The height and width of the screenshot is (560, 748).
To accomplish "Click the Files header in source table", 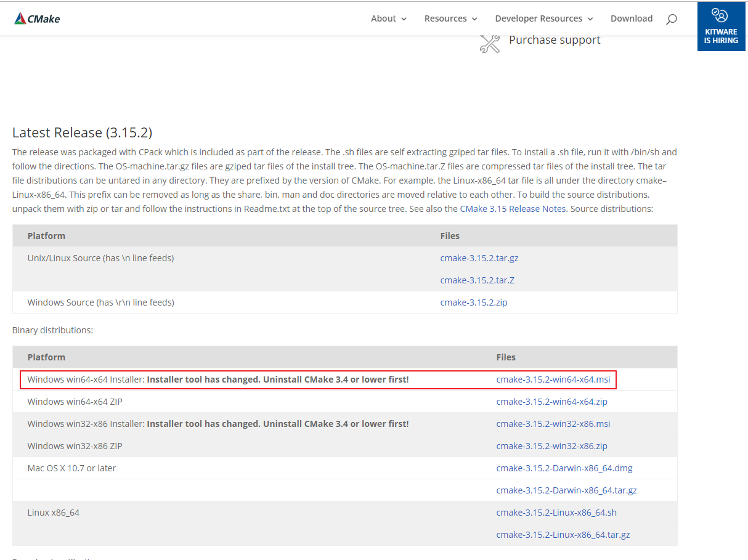I will (x=450, y=236).
